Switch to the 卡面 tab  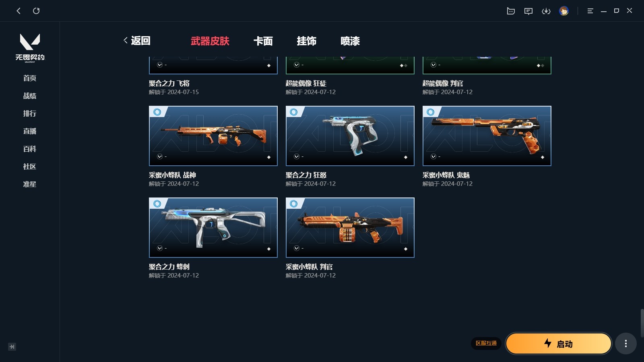tap(263, 41)
